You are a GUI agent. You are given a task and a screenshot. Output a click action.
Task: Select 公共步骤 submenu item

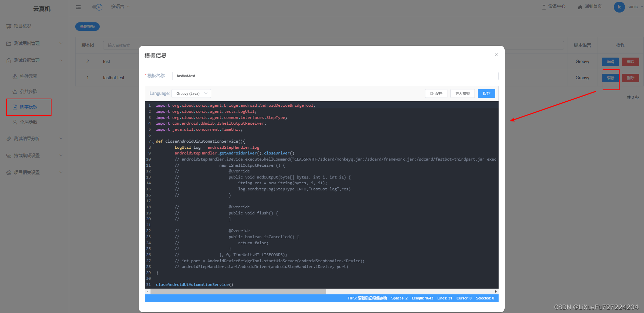click(28, 91)
